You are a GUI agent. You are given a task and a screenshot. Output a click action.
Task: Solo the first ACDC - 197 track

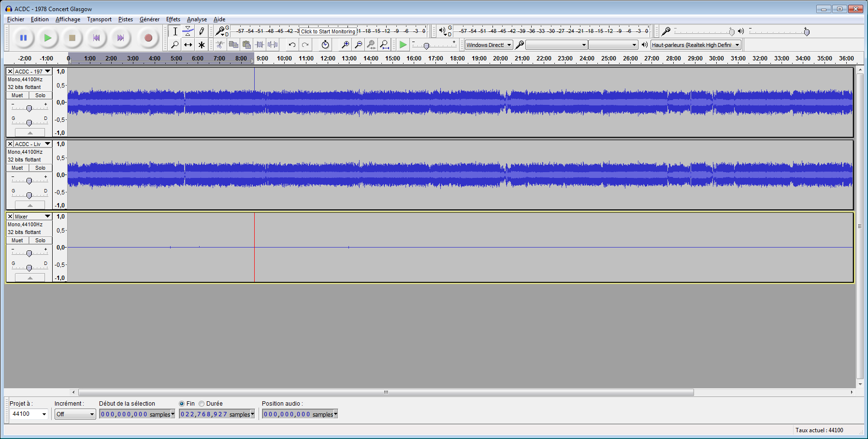[40, 95]
